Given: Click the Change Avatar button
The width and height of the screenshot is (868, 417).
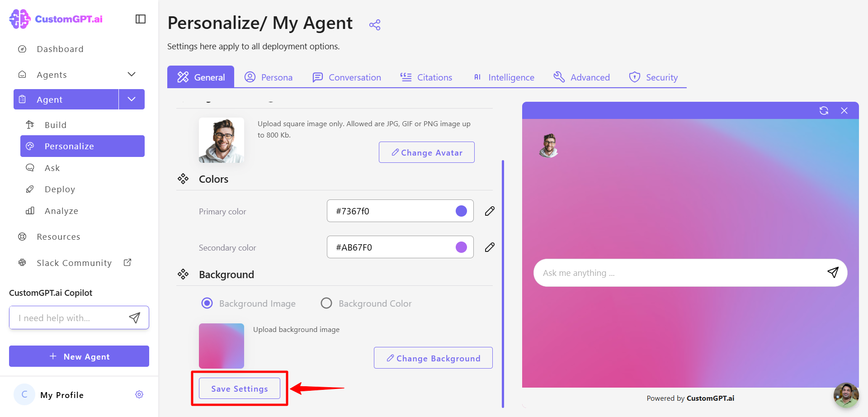Looking at the screenshot, I should coord(427,152).
